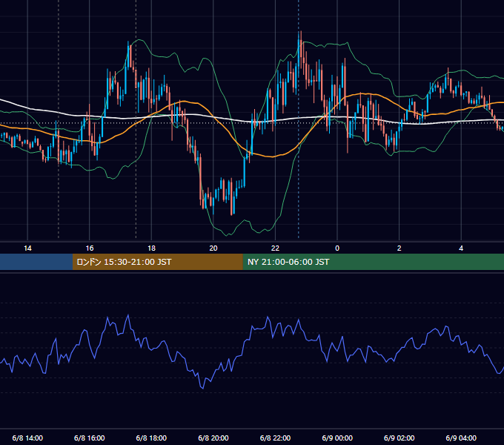Image resolution: width=504 pixels, height=445 pixels.
Task: Click the 4 hour label on price chart axis
Action: (461, 248)
